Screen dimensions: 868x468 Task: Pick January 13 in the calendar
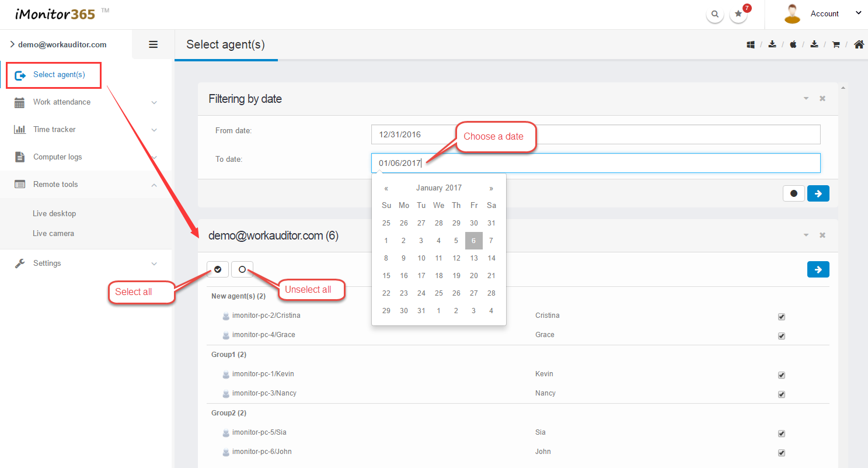tap(474, 258)
